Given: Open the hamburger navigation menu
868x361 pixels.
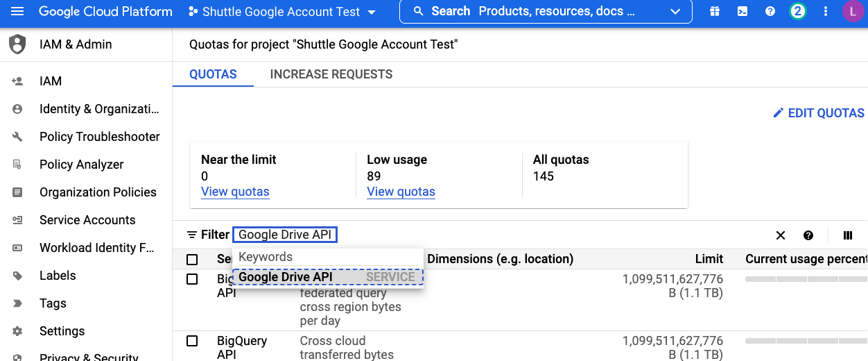Looking at the screenshot, I should (17, 12).
